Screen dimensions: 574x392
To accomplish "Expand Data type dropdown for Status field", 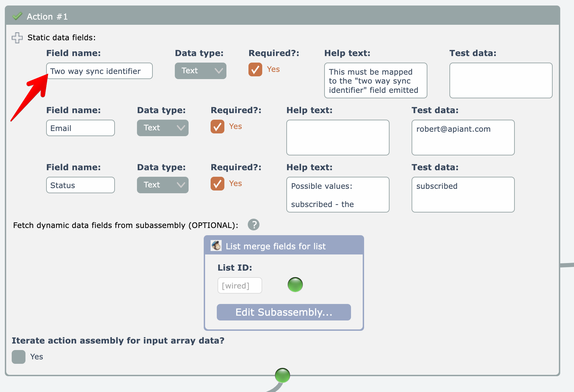I will tap(162, 185).
